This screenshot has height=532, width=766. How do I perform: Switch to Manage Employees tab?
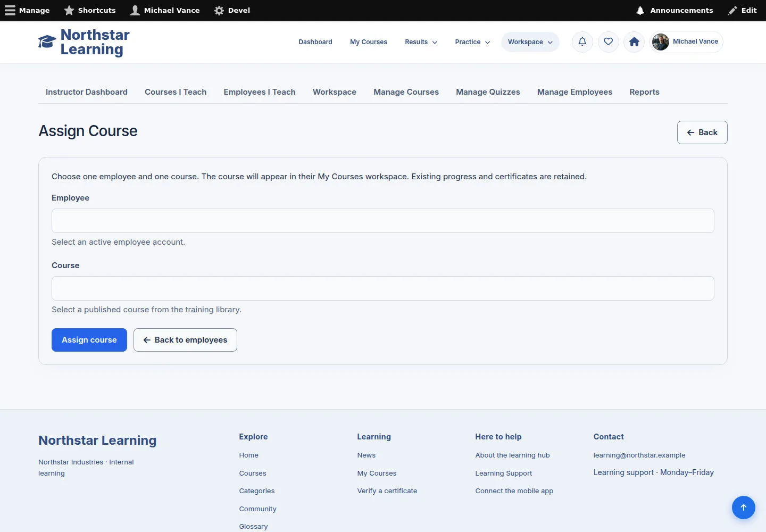point(575,92)
